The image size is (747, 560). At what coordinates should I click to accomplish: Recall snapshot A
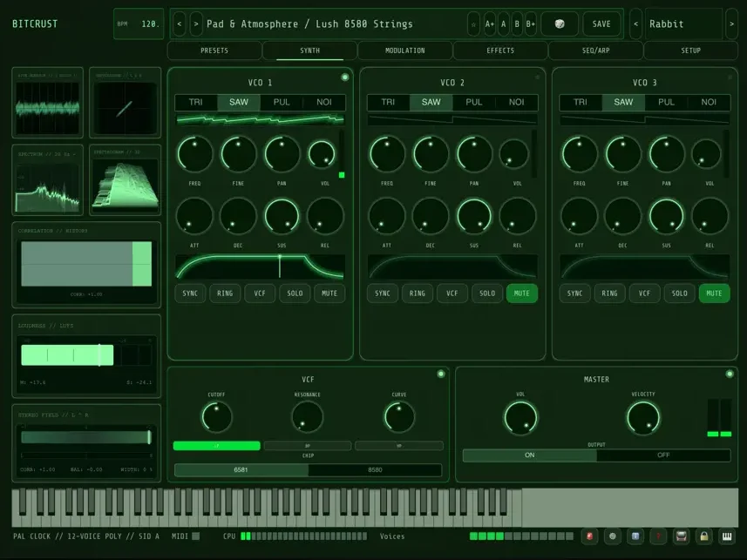coord(504,24)
